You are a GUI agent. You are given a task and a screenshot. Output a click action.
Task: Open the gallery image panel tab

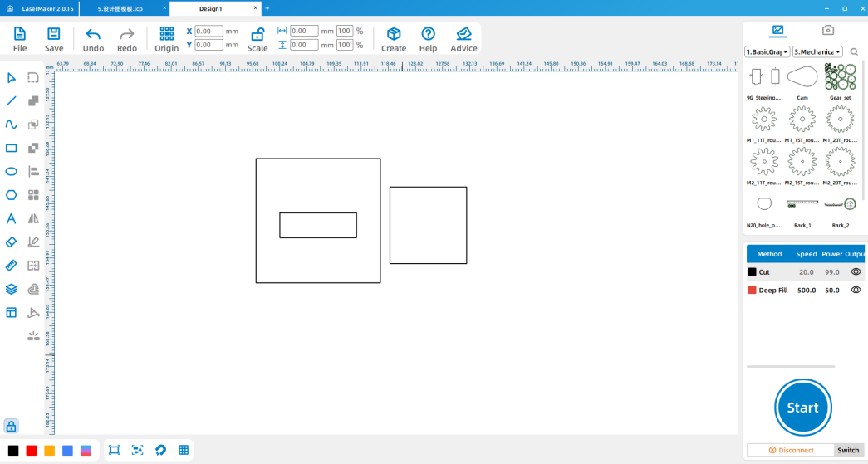[x=777, y=31]
